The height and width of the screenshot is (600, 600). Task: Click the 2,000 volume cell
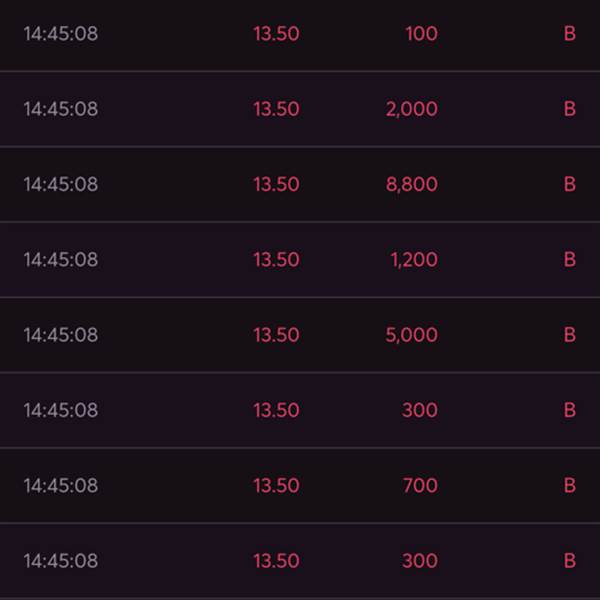tap(411, 109)
